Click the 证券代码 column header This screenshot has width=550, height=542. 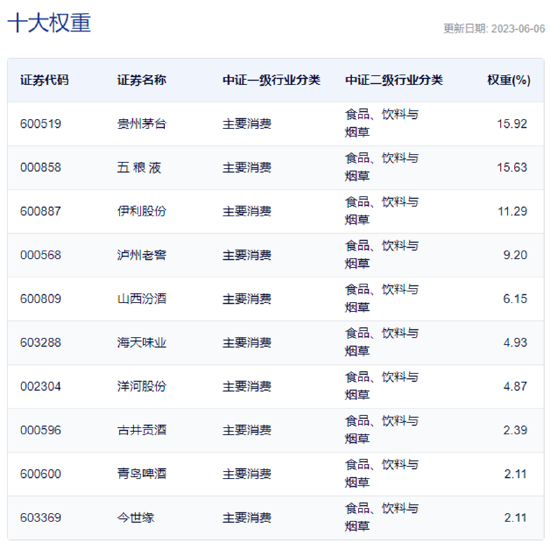click(44, 80)
